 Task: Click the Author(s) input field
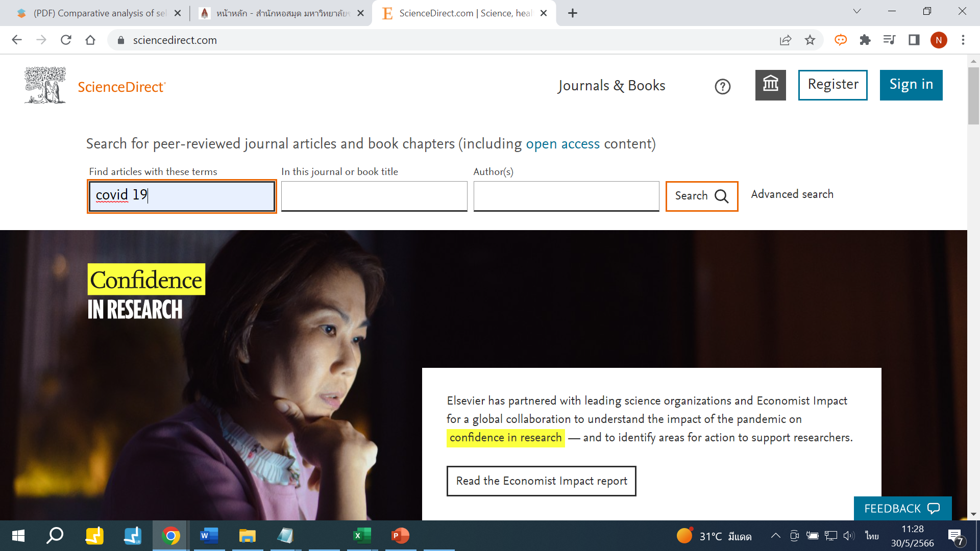(x=567, y=196)
